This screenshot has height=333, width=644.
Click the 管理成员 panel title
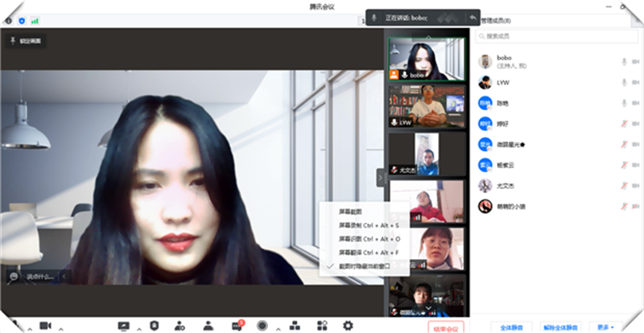click(x=496, y=21)
